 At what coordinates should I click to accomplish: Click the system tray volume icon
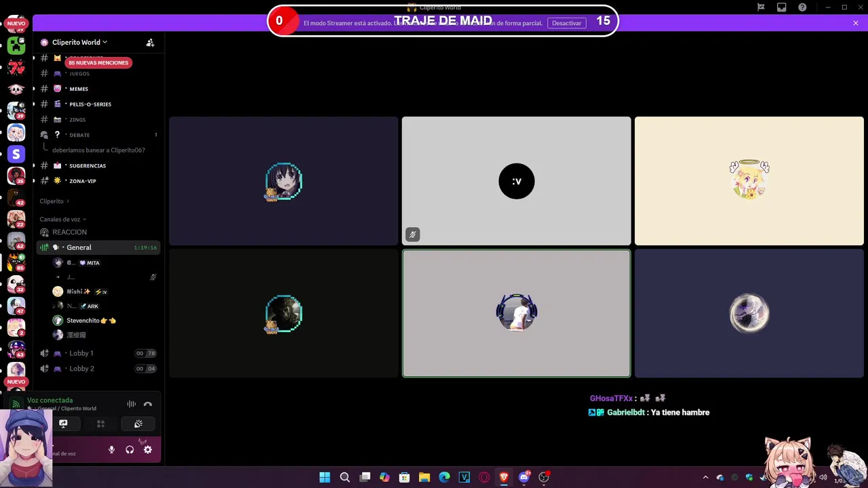click(x=823, y=477)
